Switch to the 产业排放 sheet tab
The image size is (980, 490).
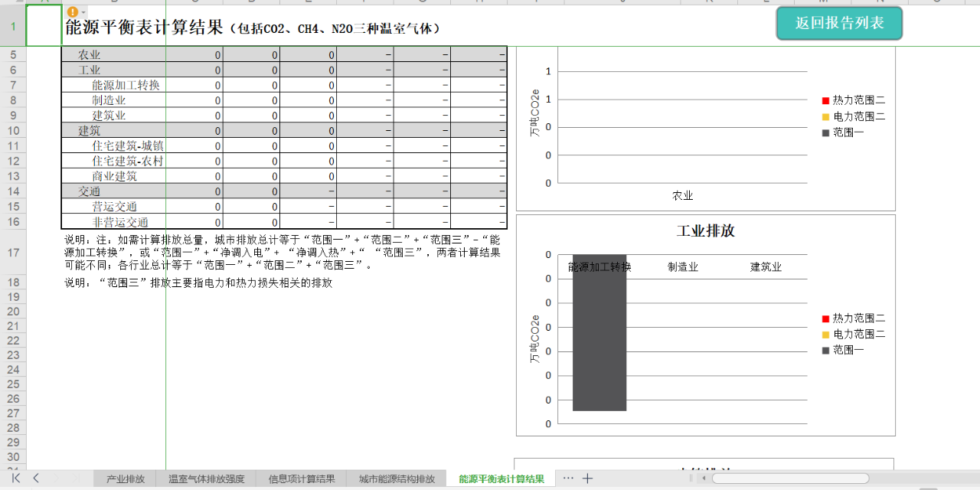pos(125,479)
